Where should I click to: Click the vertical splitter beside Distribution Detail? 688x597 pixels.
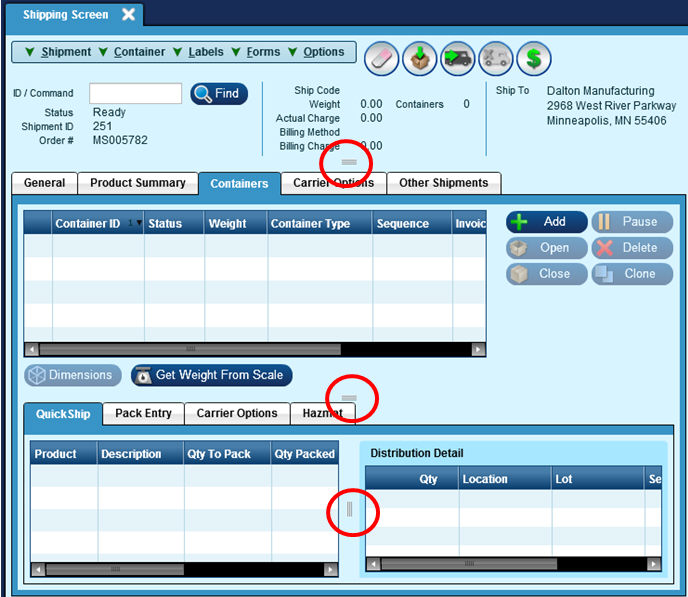click(x=349, y=510)
